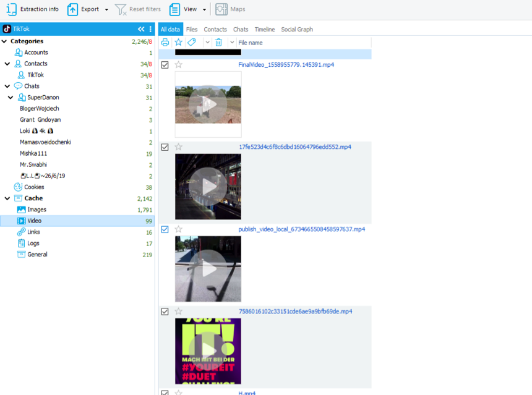Screen dimensions: 532x395
Task: Open the View dropdown arrow
Action: [x=204, y=10]
